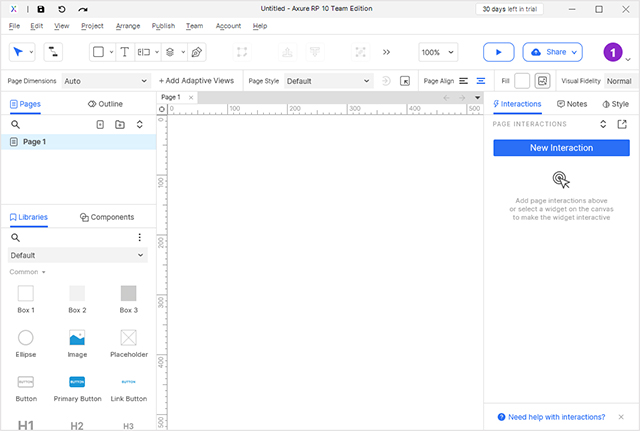This screenshot has width=640, height=431.
Task: Open the Project menu
Action: tap(92, 26)
